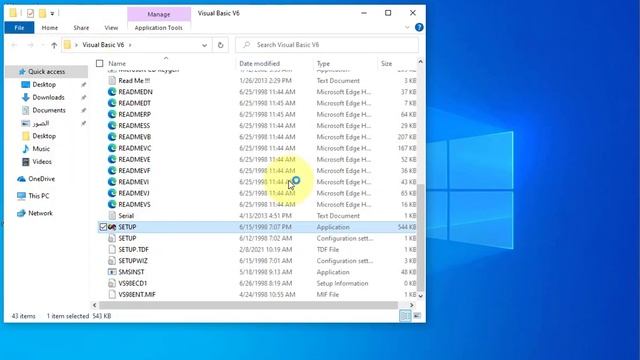Click the Back navigation arrow
Viewport: 640px width, 360px height.
14,45
